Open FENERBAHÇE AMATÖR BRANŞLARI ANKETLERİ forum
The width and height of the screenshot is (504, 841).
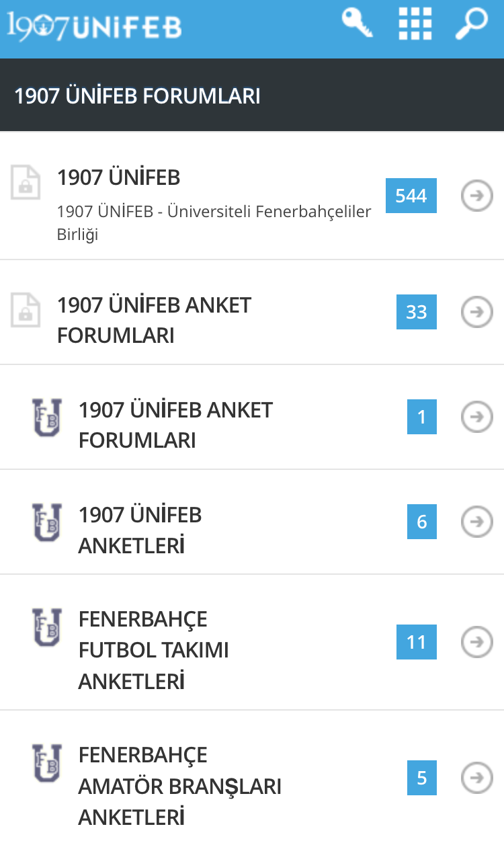pyautogui.click(x=179, y=786)
